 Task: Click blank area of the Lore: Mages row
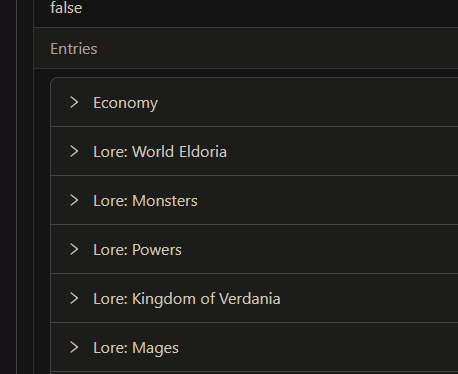click(317, 347)
